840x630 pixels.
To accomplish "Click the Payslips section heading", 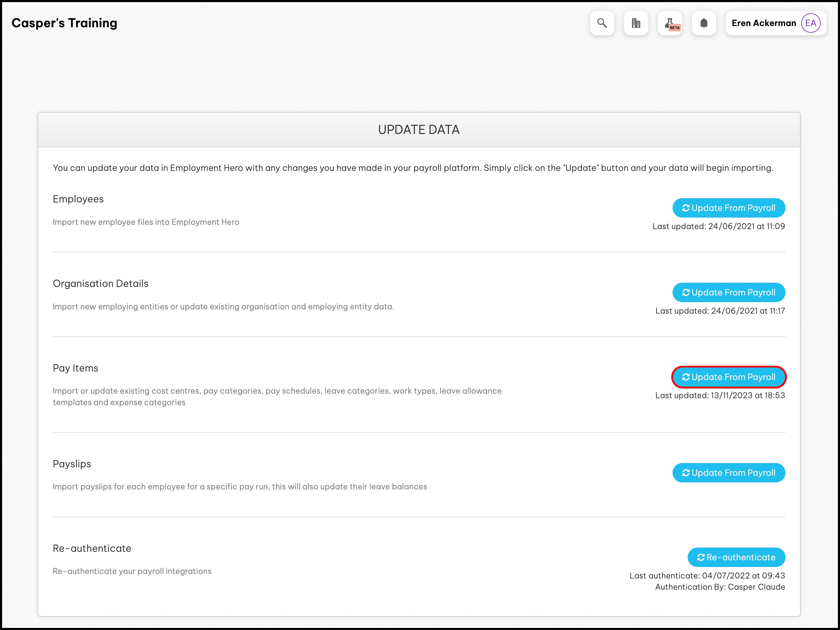I will click(72, 464).
